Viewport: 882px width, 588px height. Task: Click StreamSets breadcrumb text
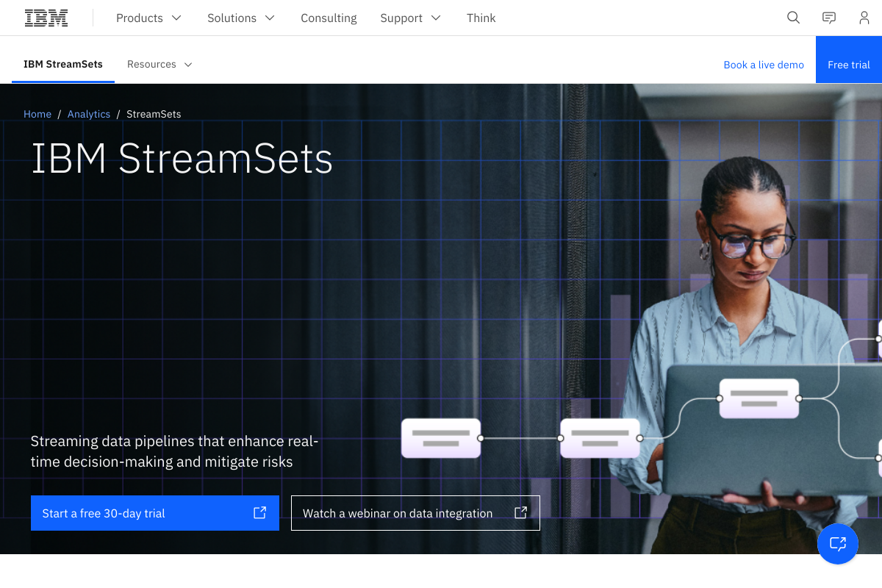(154, 114)
